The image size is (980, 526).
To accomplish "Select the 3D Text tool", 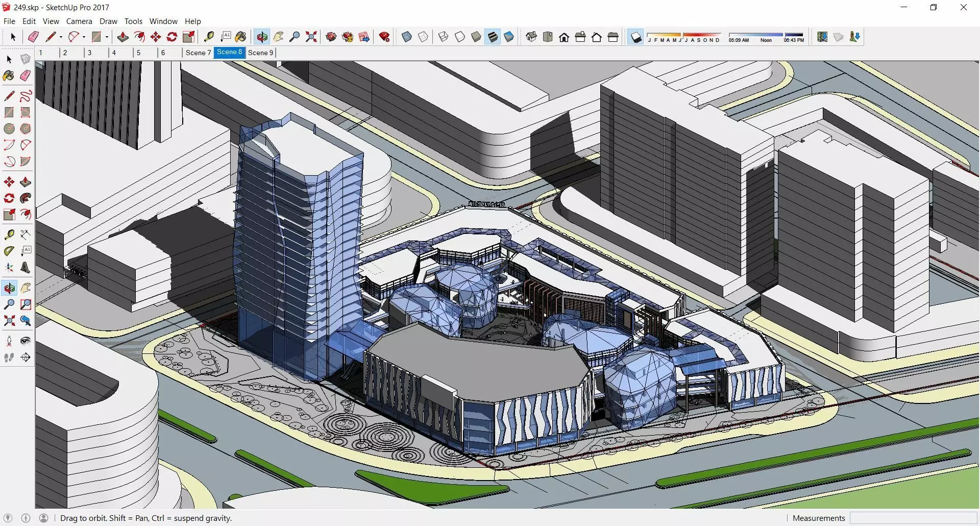I will (26, 268).
